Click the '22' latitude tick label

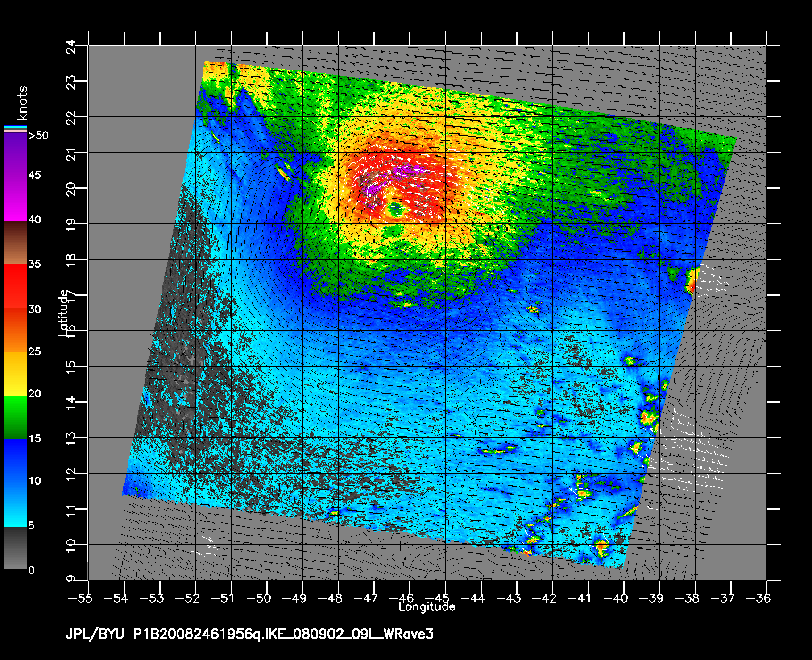click(x=71, y=118)
